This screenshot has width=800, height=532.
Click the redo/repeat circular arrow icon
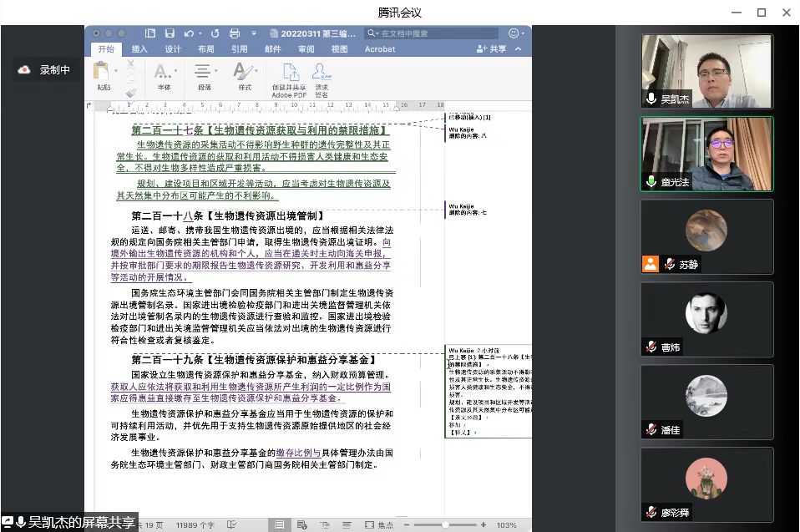click(215, 33)
